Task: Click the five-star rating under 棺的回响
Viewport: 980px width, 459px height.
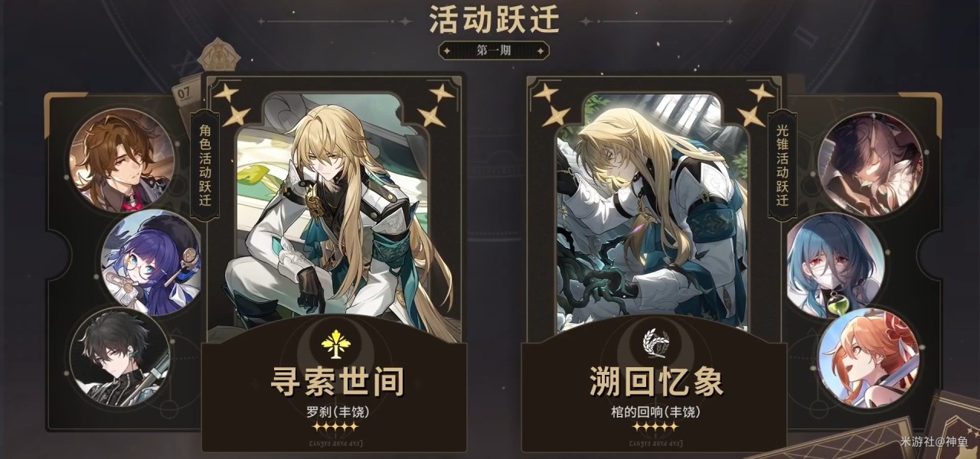Action: (655, 426)
